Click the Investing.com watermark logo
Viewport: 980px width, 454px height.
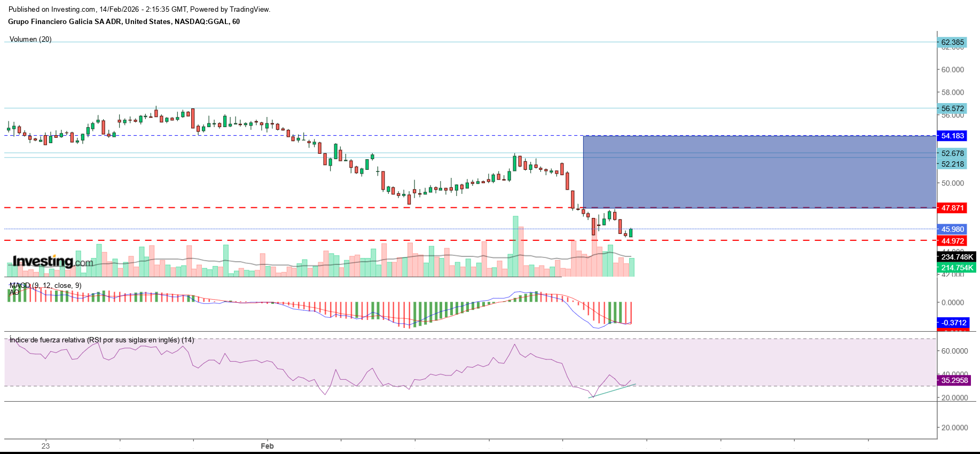coord(53,262)
